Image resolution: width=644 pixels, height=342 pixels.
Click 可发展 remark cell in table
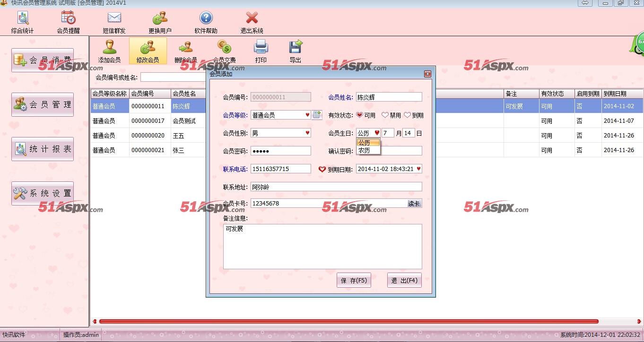tap(522, 106)
